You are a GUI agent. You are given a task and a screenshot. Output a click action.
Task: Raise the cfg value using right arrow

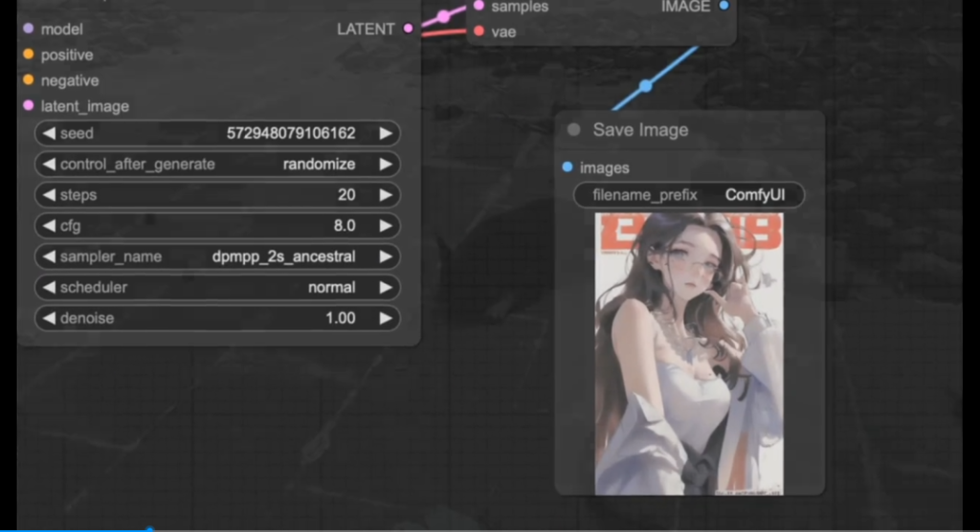click(386, 226)
